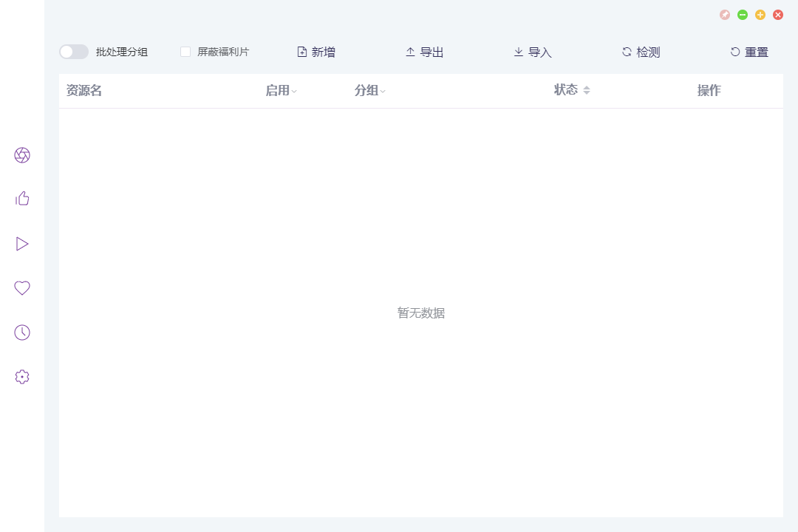The width and height of the screenshot is (798, 532).
Task: Click the 重置 reset button
Action: [x=749, y=52]
